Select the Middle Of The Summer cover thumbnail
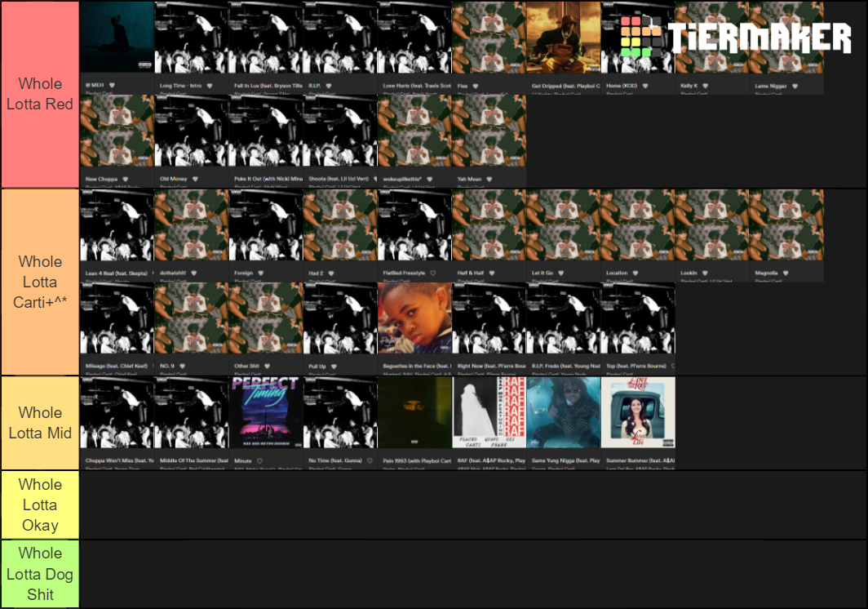The height and width of the screenshot is (609, 868). pyautogui.click(x=191, y=412)
